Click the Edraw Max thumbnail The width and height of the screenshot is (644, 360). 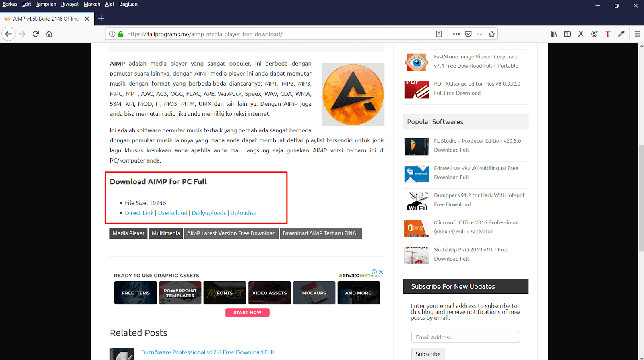click(416, 174)
